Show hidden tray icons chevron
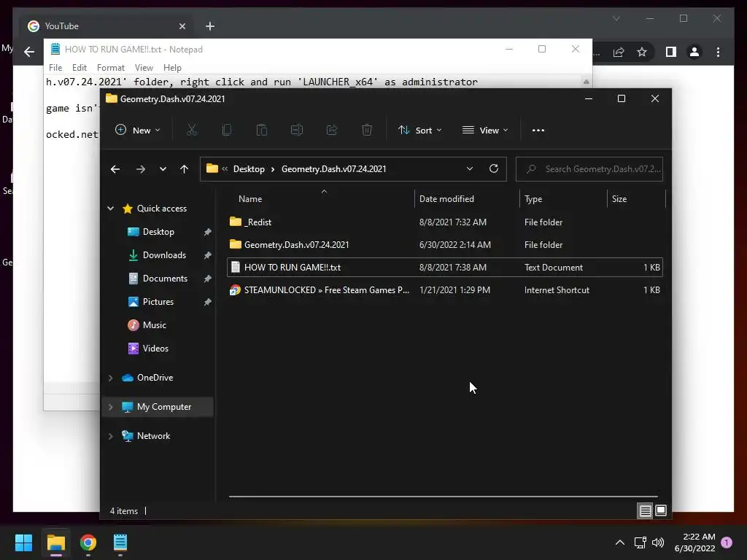The image size is (747, 560). 620,542
